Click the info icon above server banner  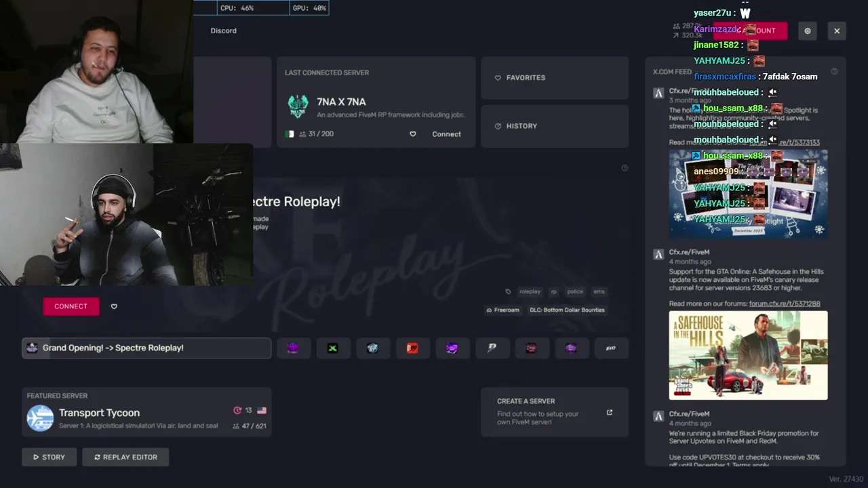[625, 168]
